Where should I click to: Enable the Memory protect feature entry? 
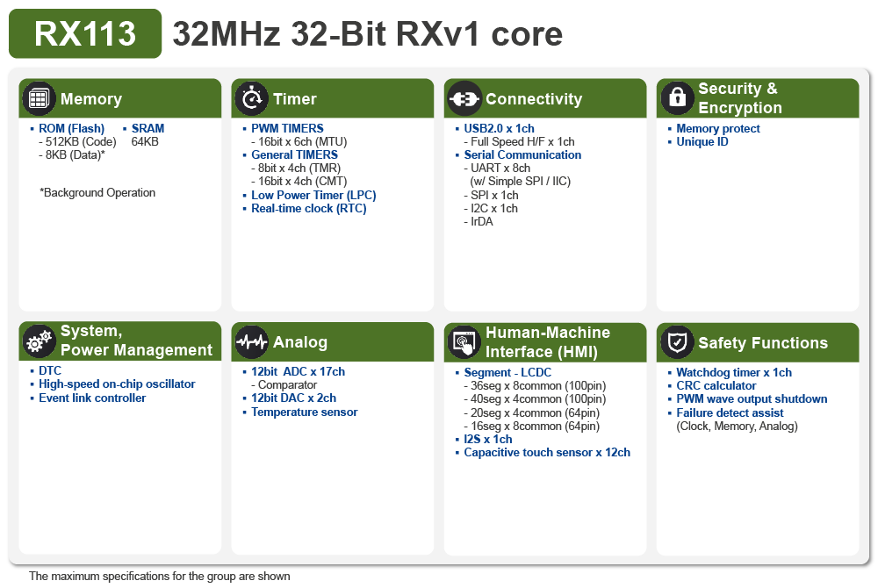tap(716, 128)
